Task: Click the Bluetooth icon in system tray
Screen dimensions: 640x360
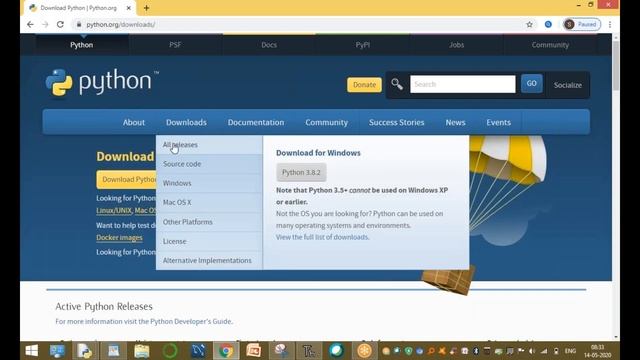Action: (476, 351)
